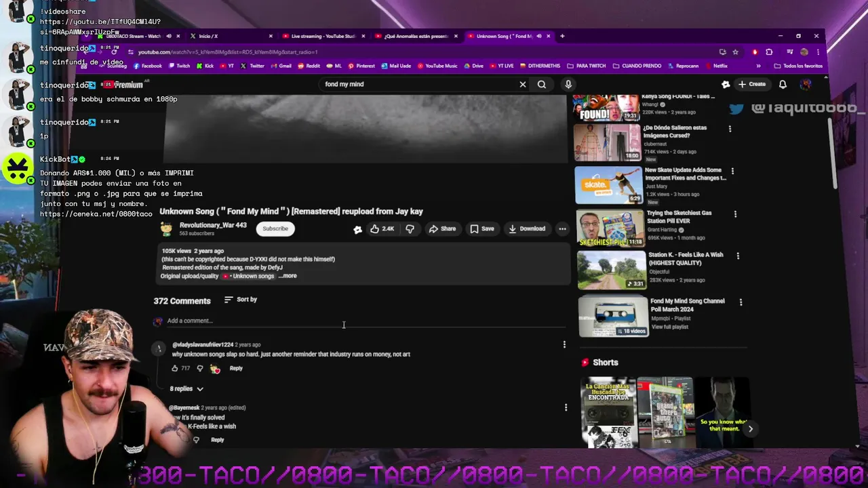Open the Facebook bookmark

click(147, 66)
